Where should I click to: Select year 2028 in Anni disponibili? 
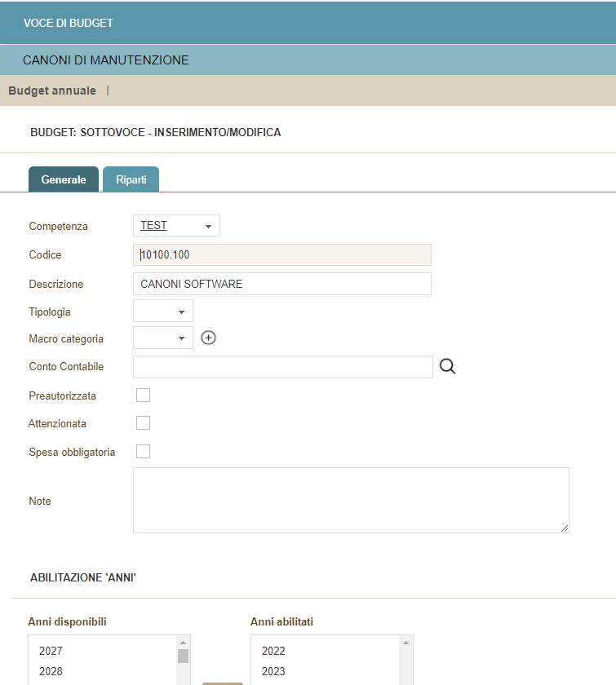(x=51, y=671)
